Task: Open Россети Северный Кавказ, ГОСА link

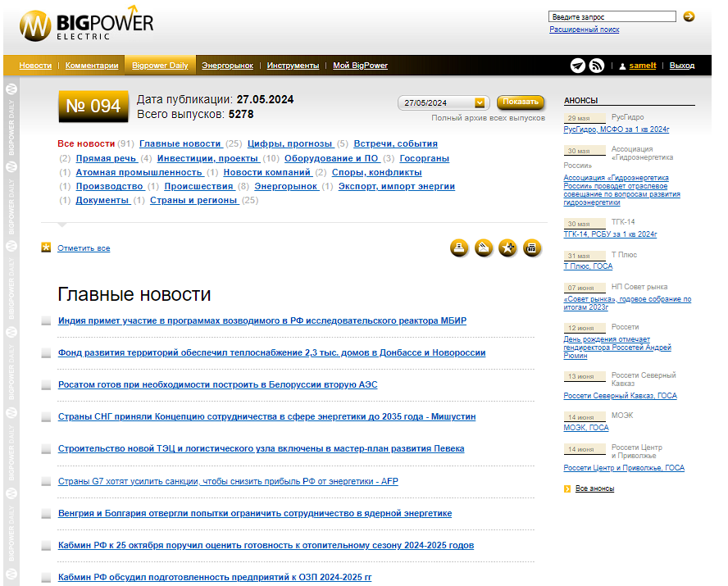Action: [621, 396]
